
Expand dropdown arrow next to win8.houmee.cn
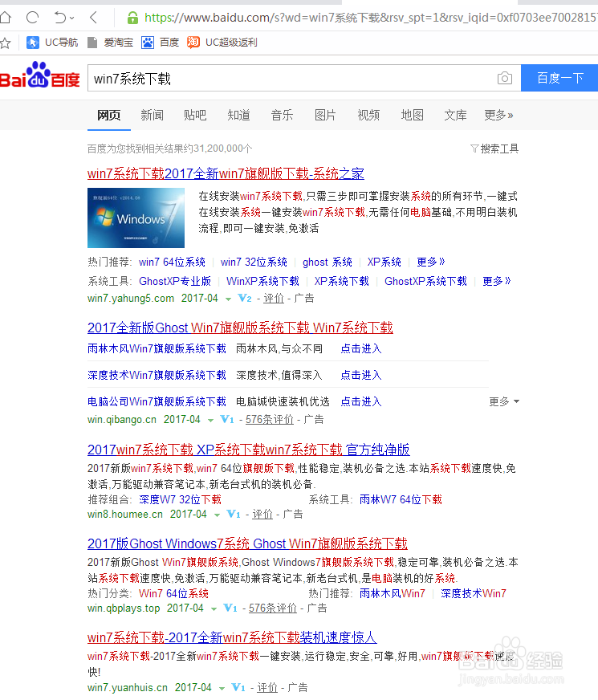[x=217, y=515]
